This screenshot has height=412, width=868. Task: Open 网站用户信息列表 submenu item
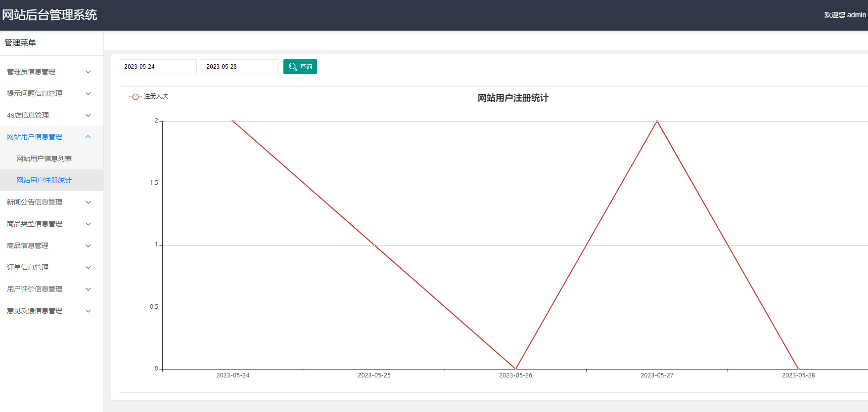click(44, 159)
